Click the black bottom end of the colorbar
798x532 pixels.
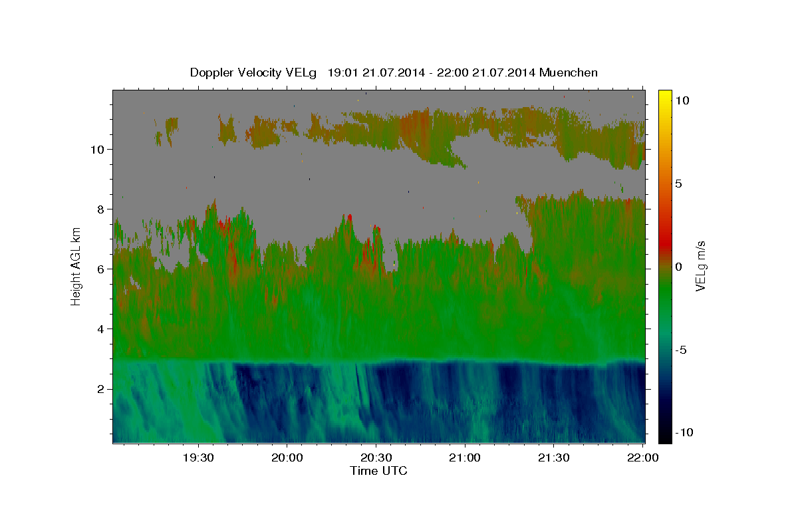click(665, 436)
